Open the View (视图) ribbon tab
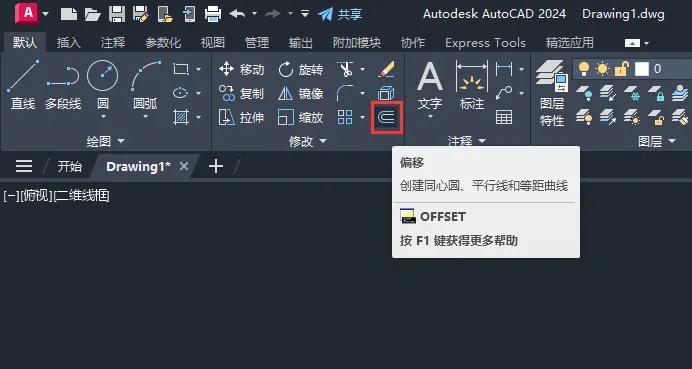 [213, 43]
